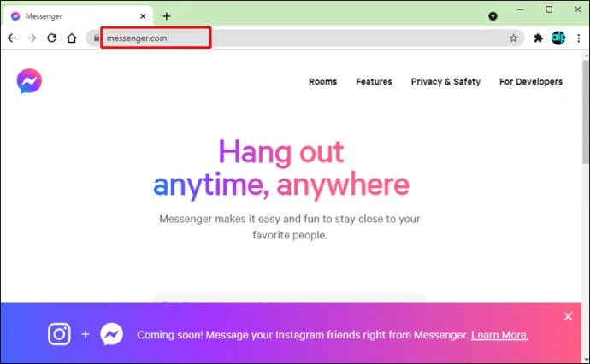Dismiss the Instagram banner with X
This screenshot has height=364, width=590.
pyautogui.click(x=568, y=316)
